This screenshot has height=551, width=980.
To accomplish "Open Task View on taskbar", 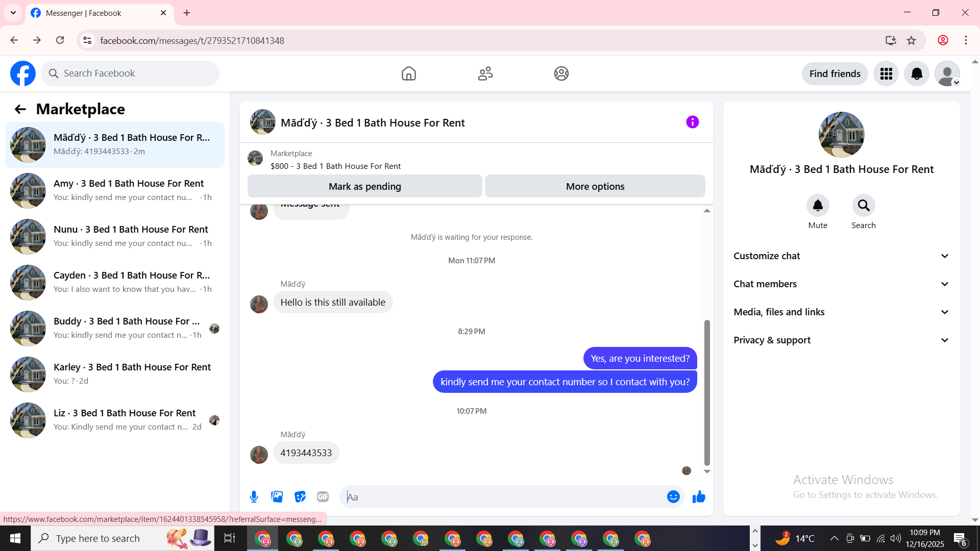I will coord(230,538).
